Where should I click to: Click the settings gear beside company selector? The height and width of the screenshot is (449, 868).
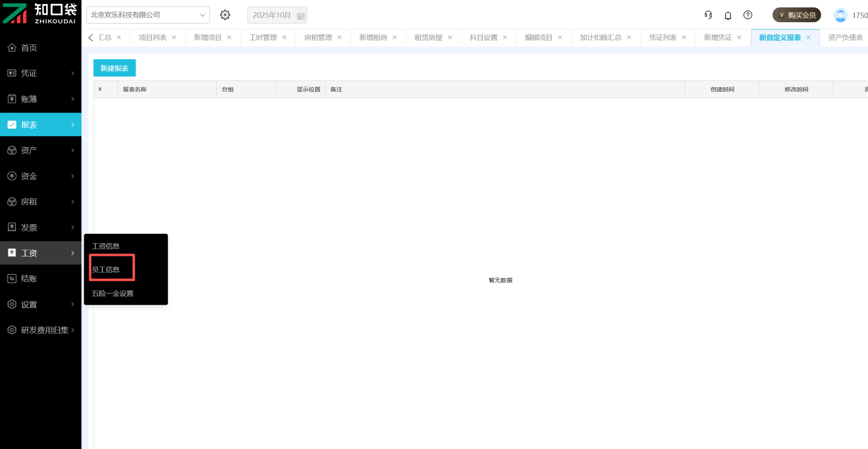[x=225, y=15]
